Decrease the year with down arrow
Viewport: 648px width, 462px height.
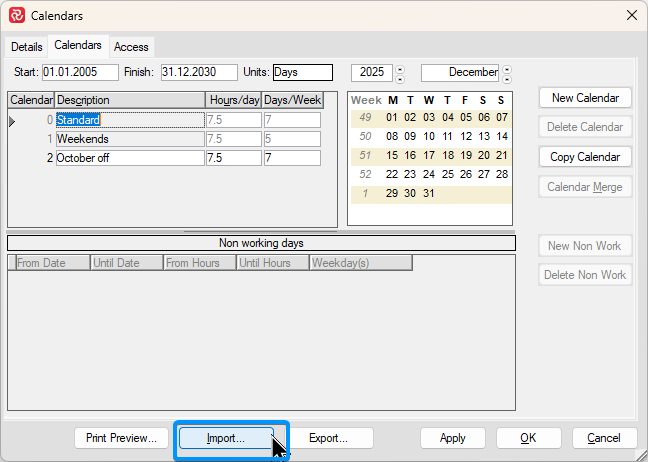pyautogui.click(x=400, y=78)
